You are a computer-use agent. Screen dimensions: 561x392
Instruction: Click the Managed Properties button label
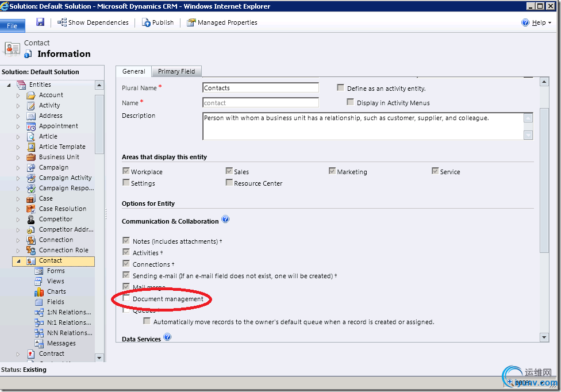(x=228, y=22)
